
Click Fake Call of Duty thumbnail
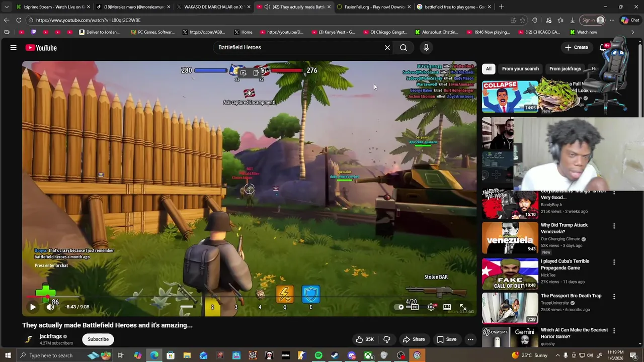pos(510,274)
